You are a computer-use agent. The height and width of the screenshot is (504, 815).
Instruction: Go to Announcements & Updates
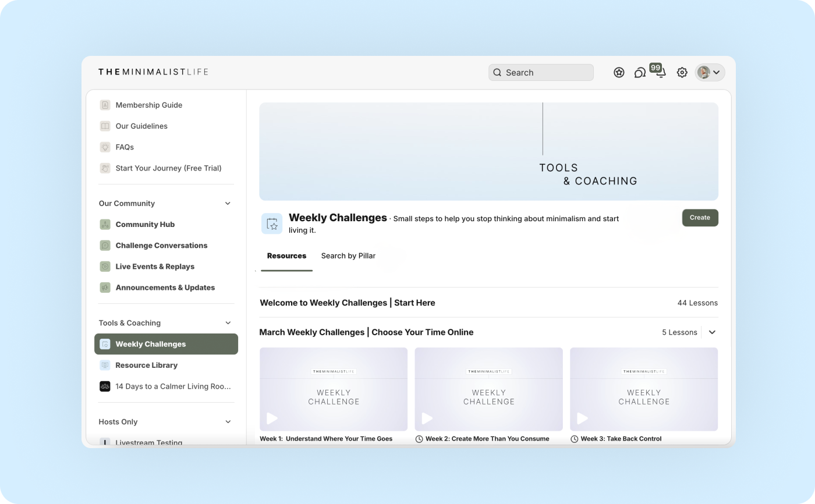[x=166, y=288]
